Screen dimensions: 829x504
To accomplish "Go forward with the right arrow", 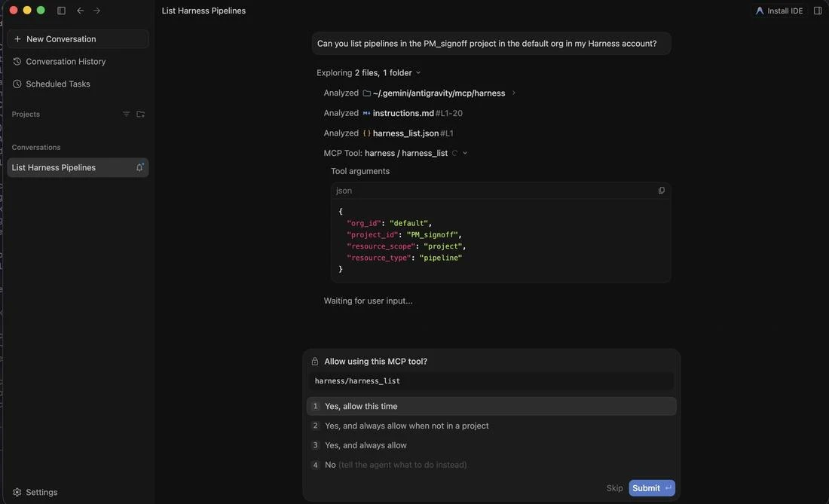I will [x=96, y=11].
